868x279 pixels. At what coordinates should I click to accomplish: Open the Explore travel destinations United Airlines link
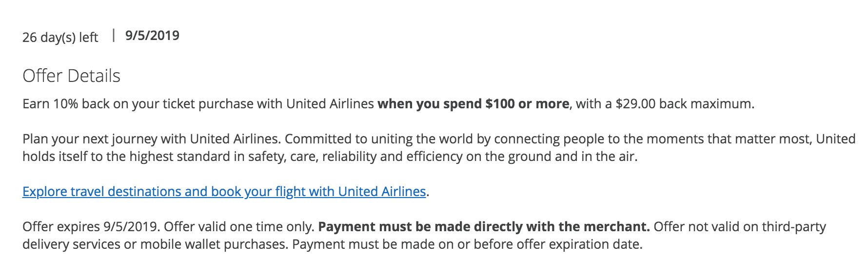[x=224, y=192]
